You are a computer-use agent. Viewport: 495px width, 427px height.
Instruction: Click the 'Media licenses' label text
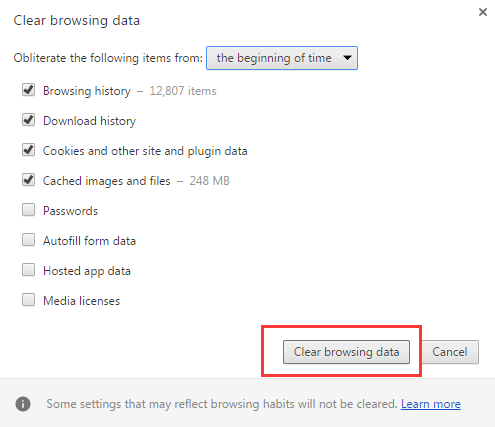81,301
